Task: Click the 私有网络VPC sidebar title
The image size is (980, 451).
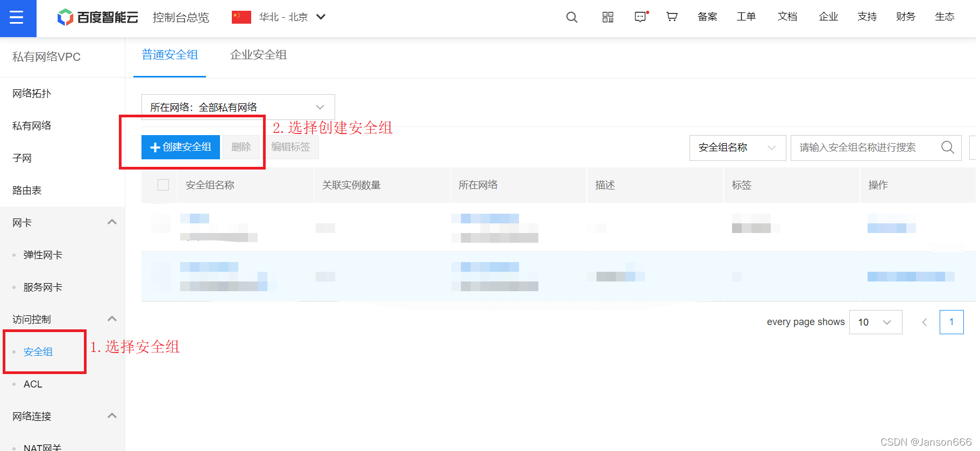Action: point(46,57)
